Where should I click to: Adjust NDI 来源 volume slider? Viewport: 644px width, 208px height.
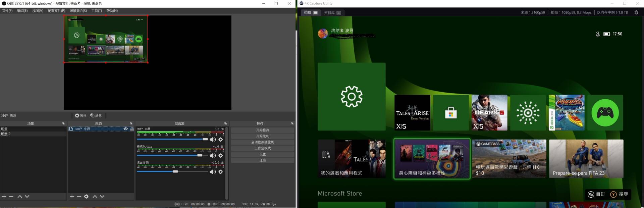click(172, 139)
